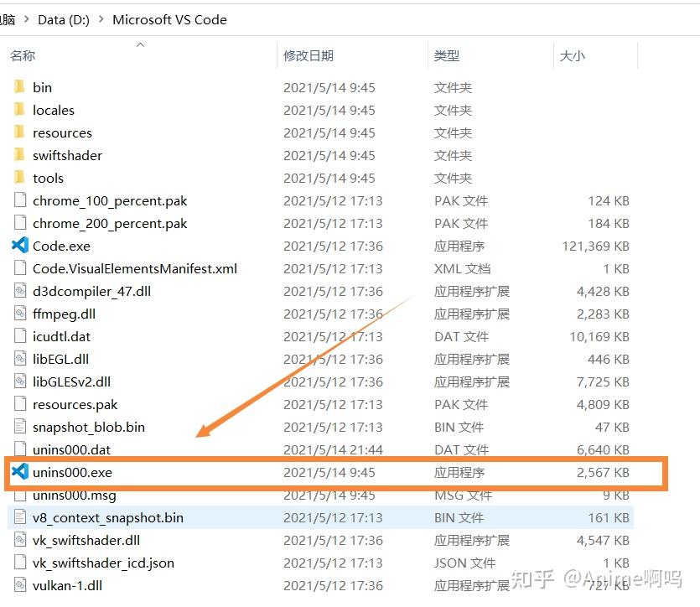Select the swiftshader folder icon
Screen dimensions: 700x607
coord(19,155)
